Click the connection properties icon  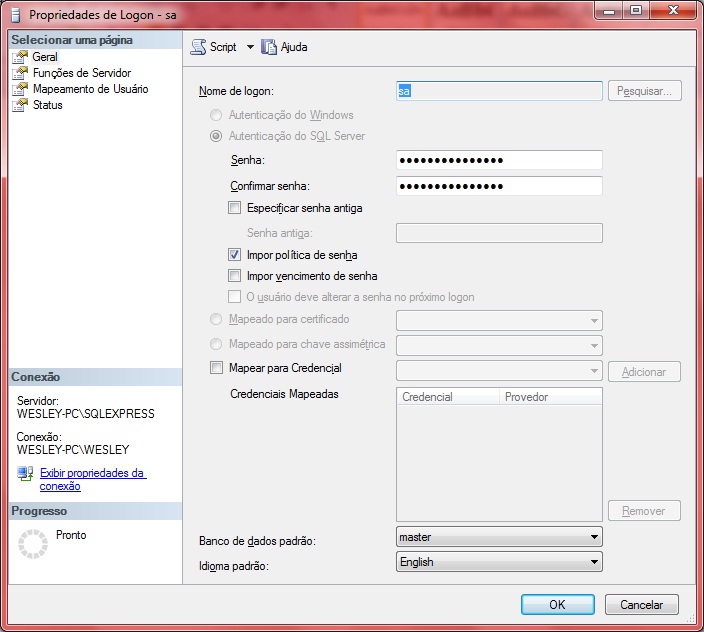(x=26, y=473)
